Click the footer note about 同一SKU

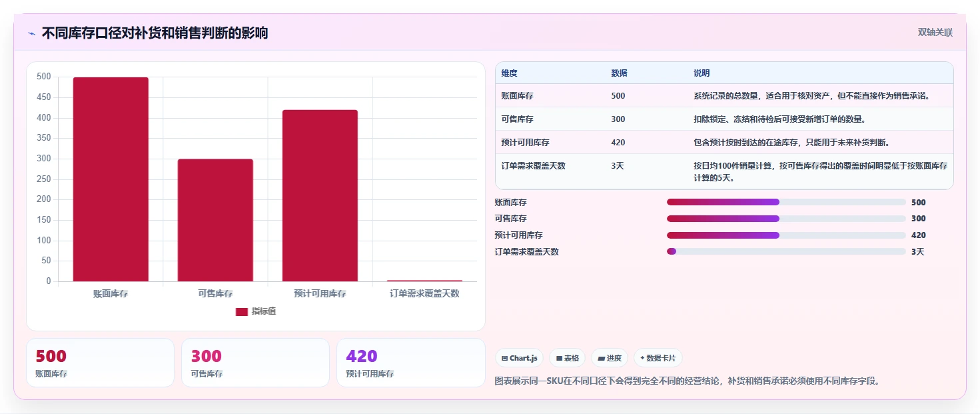coord(688,381)
